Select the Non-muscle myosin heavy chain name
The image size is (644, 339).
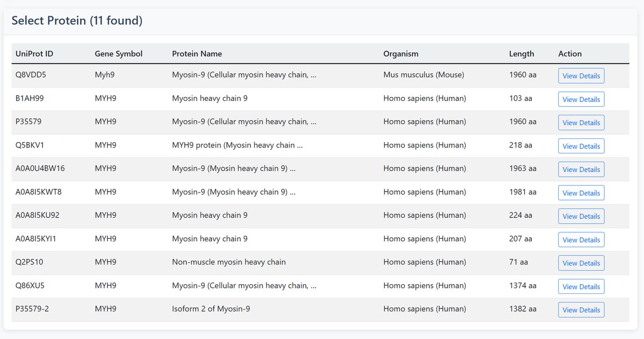229,262
